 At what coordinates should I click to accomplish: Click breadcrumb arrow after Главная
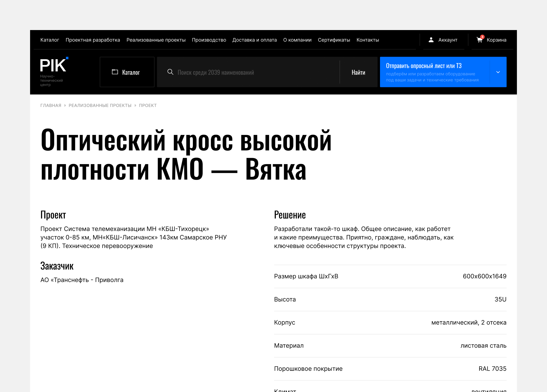(65, 106)
